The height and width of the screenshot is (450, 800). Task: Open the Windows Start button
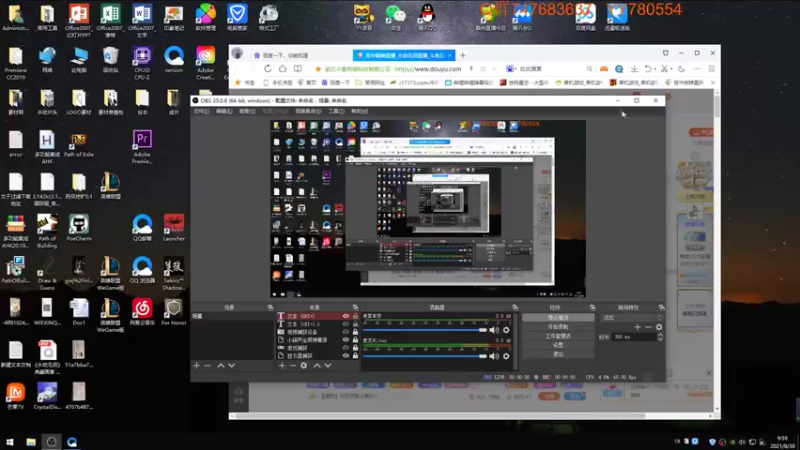point(10,442)
